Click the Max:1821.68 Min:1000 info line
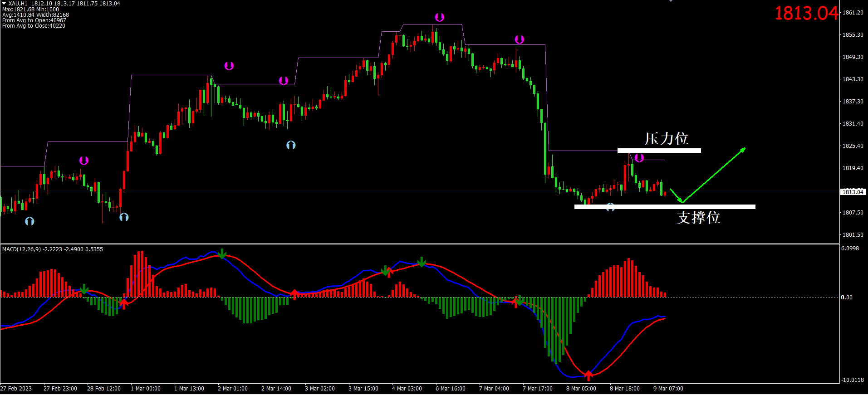This screenshot has width=868, height=395. [30, 10]
